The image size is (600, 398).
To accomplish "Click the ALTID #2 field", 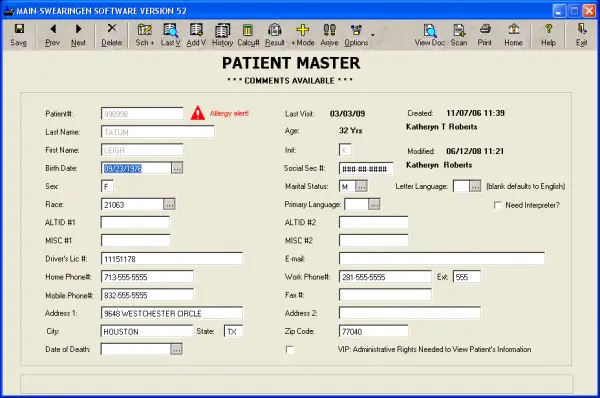I will [x=373, y=222].
